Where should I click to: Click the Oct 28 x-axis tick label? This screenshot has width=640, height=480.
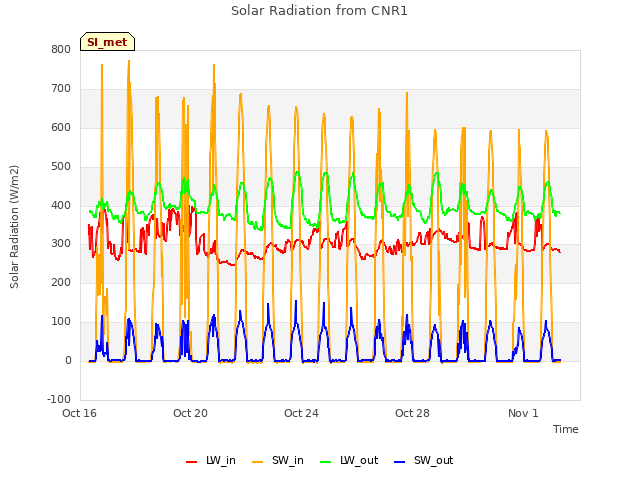[412, 413]
